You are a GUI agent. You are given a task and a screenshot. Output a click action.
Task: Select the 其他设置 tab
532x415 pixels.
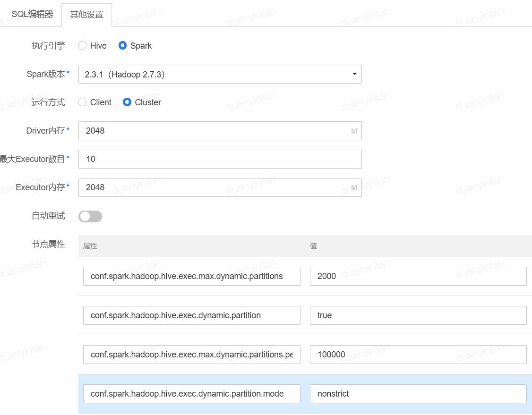click(x=86, y=15)
